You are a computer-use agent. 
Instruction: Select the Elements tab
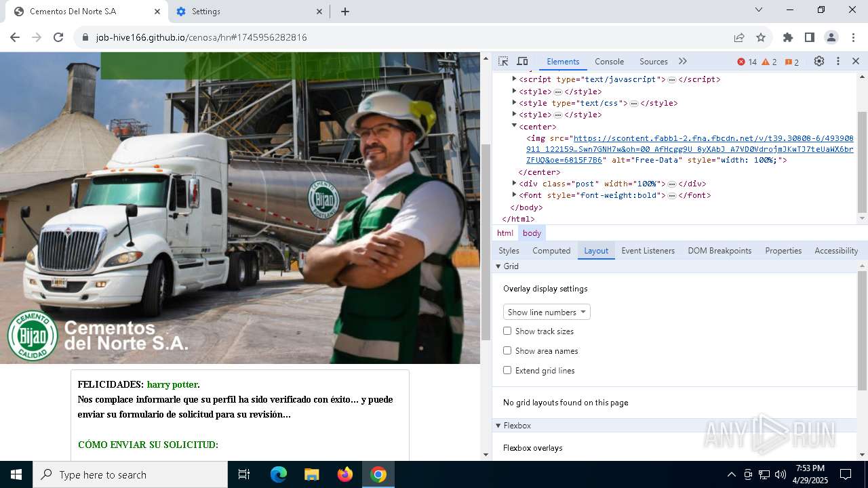[x=563, y=61]
